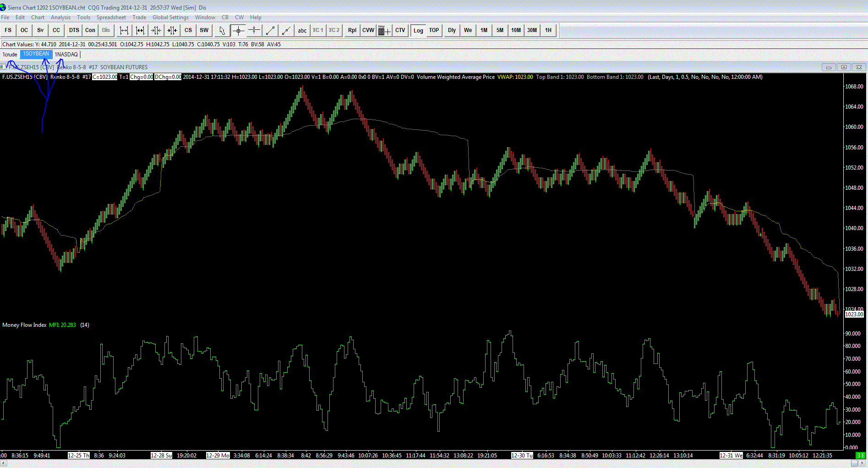Switch to Dly daily timeframe
This screenshot has height=468, width=868.
[452, 30]
